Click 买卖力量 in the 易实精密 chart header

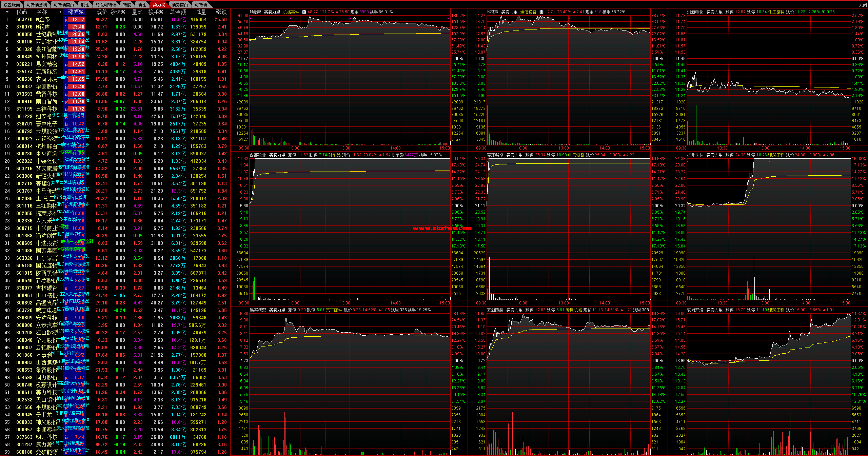click(x=277, y=310)
